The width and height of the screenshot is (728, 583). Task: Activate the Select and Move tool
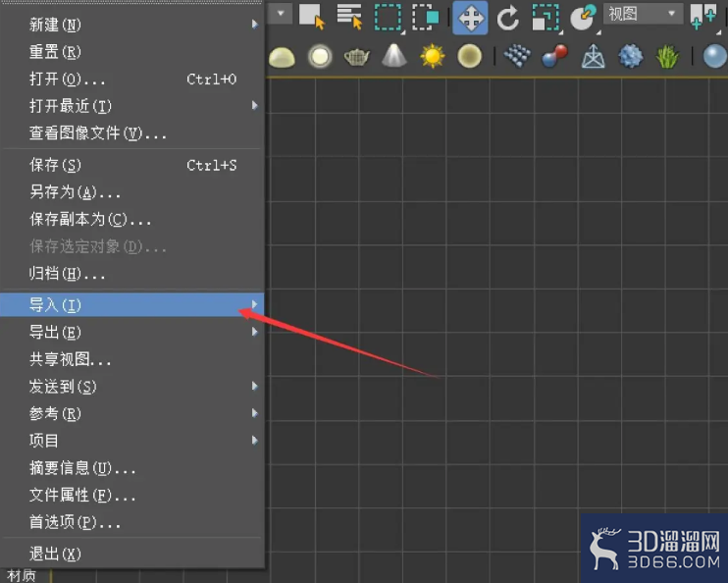(470, 18)
